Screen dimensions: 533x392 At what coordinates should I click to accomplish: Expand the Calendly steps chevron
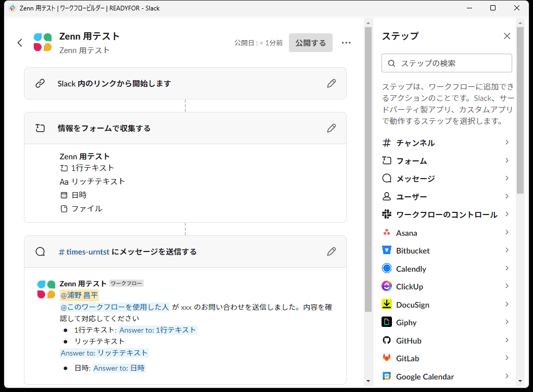507,268
